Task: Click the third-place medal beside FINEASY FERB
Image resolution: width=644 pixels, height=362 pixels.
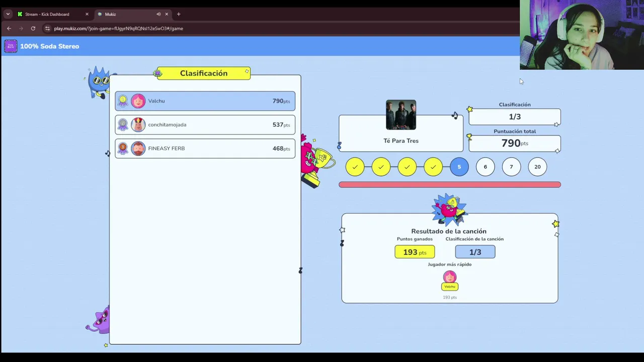Action: pyautogui.click(x=123, y=148)
